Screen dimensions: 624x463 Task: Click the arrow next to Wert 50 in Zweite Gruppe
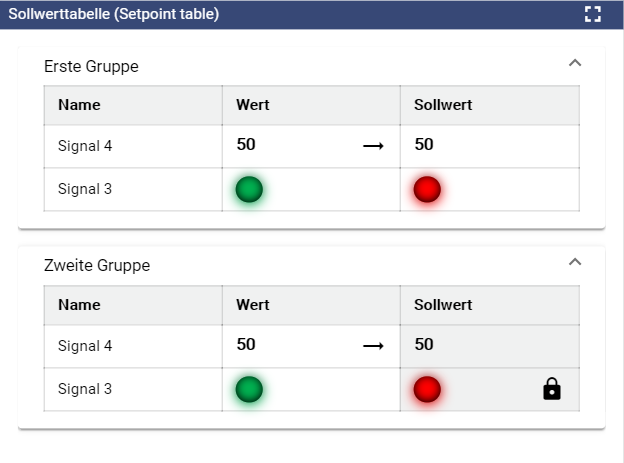point(373,346)
